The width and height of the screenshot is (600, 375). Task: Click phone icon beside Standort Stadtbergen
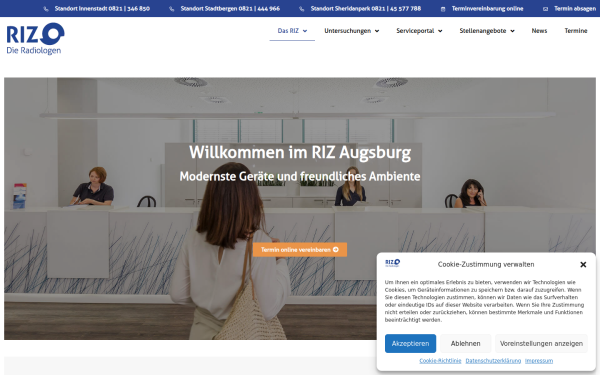coord(172,9)
